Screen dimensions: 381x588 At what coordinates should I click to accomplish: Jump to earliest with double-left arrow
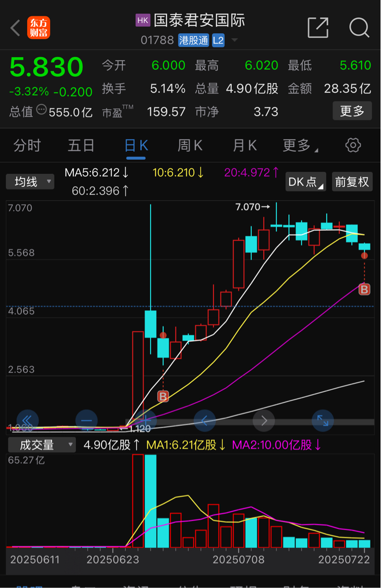tap(27, 421)
